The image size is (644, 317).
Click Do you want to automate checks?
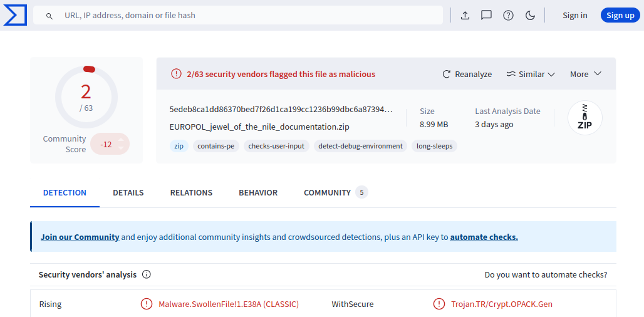pos(546,274)
